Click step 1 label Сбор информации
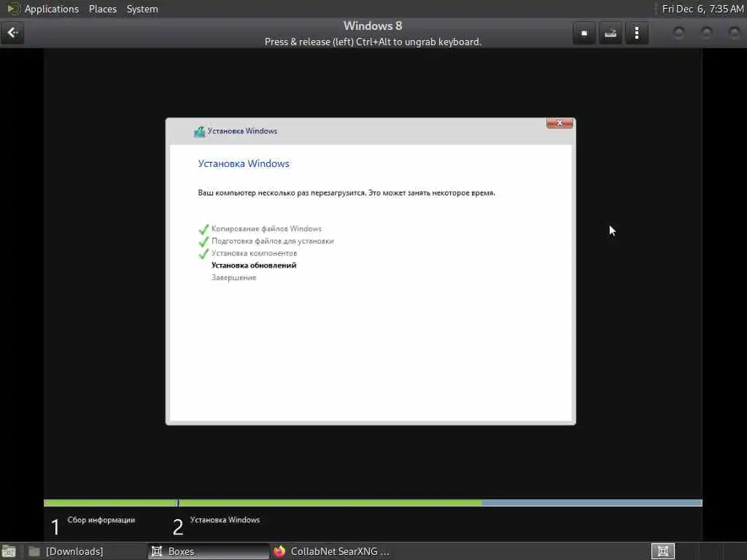This screenshot has width=747, height=560. point(101,520)
